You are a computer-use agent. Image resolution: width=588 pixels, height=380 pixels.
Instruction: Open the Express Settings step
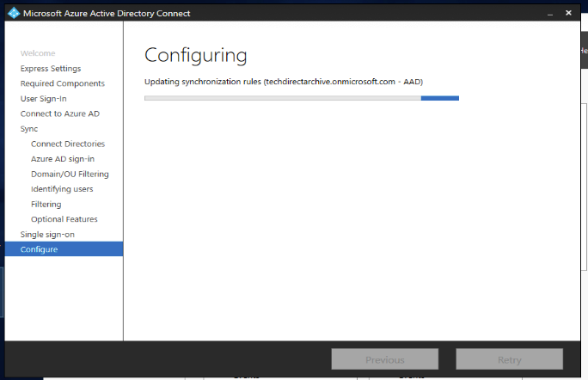click(51, 68)
